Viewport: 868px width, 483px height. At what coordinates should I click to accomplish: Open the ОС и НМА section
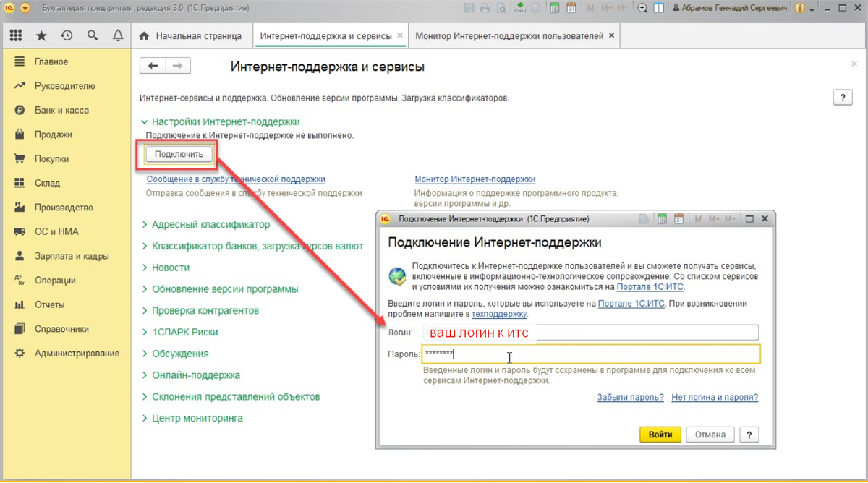pos(67,232)
